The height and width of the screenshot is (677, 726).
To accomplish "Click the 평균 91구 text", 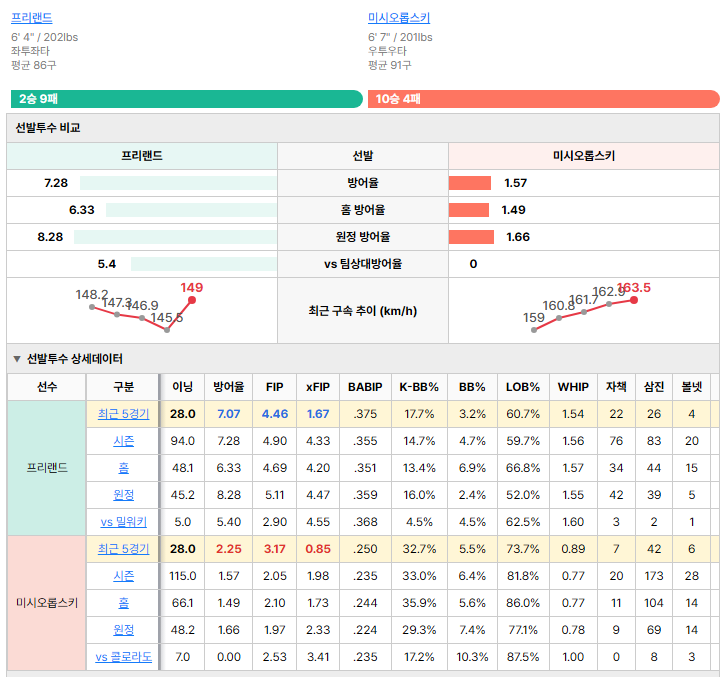I will click(389, 65).
